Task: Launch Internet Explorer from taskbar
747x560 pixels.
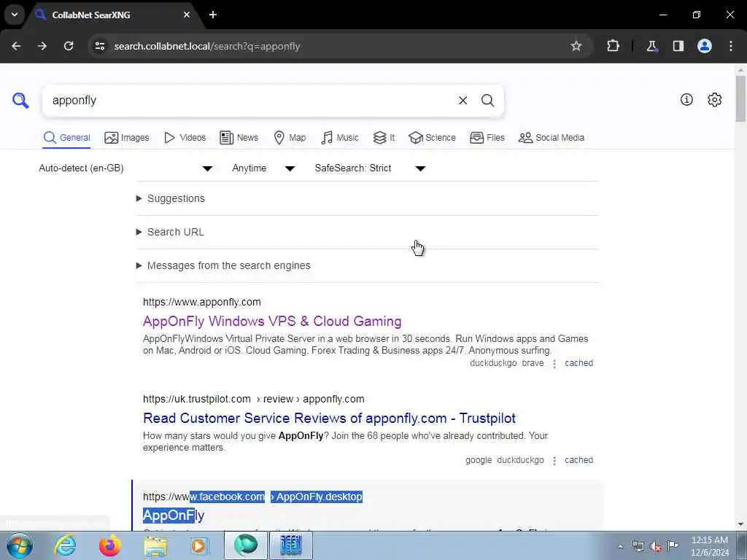Action: tap(65, 545)
